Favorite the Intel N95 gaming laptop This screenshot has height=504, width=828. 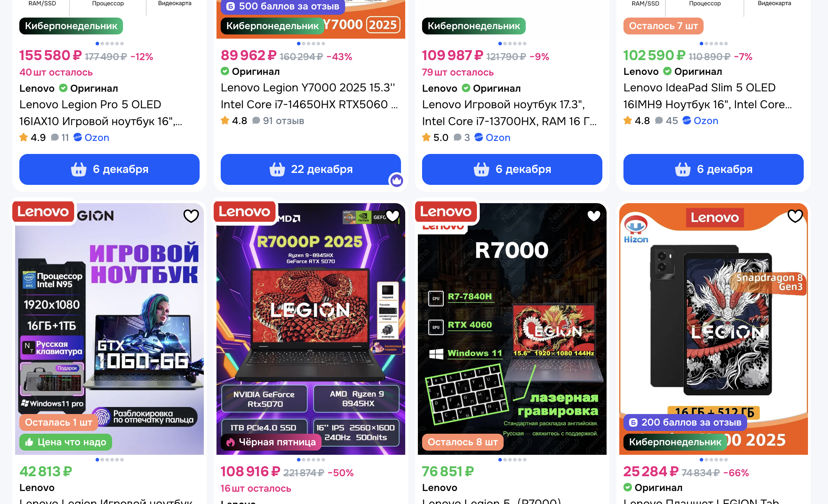pos(191,216)
